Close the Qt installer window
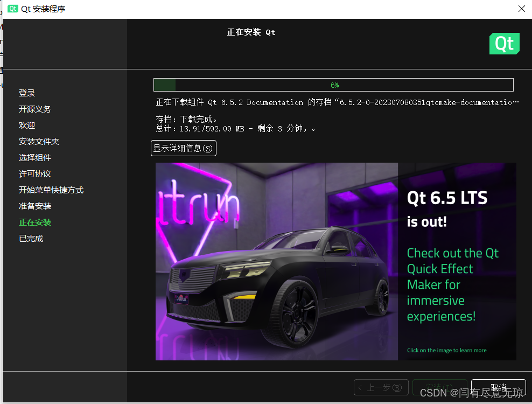This screenshot has width=532, height=404. [x=522, y=9]
